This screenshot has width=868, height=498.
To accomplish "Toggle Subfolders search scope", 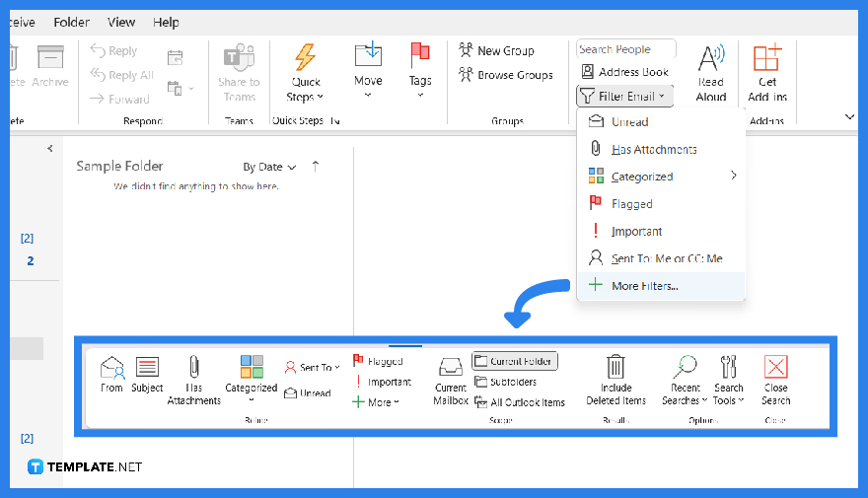I will click(506, 382).
